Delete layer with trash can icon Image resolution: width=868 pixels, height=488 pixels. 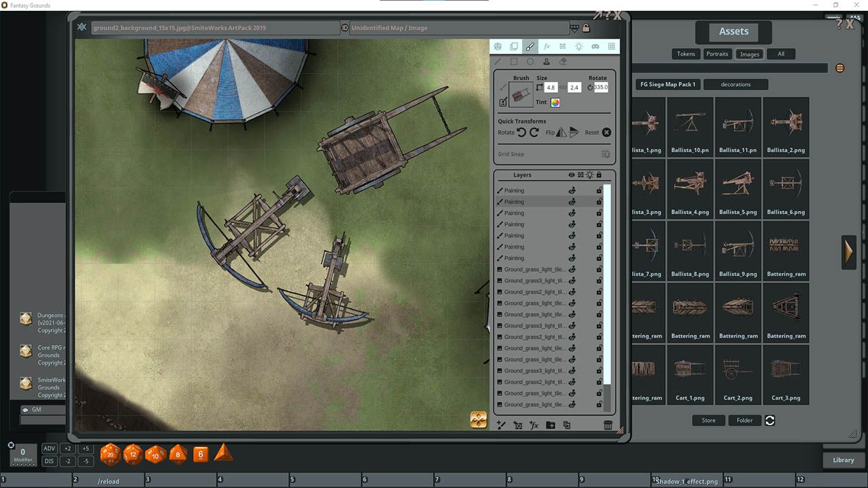[608, 425]
